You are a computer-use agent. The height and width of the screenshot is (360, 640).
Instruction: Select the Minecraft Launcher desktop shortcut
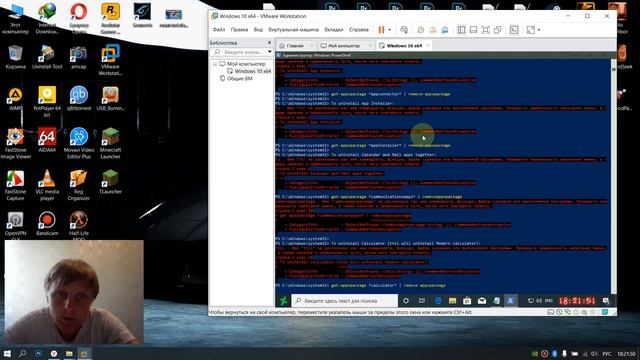tap(110, 144)
